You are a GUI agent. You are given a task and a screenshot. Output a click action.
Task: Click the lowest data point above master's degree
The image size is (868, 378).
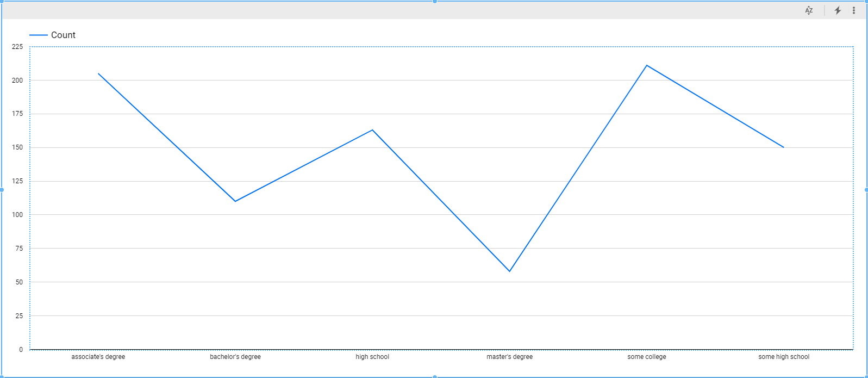(x=509, y=271)
